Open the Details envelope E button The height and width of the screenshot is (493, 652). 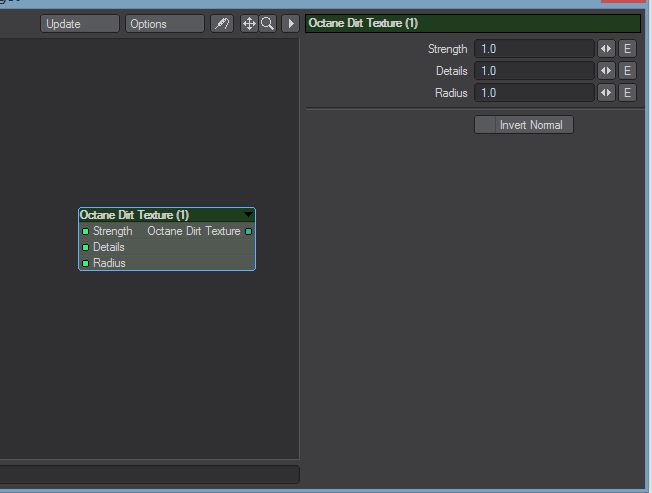pyautogui.click(x=627, y=71)
